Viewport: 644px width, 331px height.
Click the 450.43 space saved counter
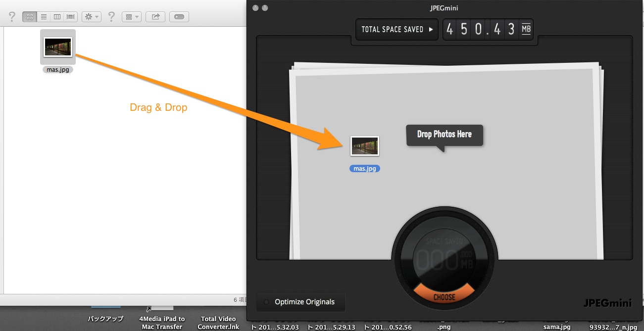point(488,29)
